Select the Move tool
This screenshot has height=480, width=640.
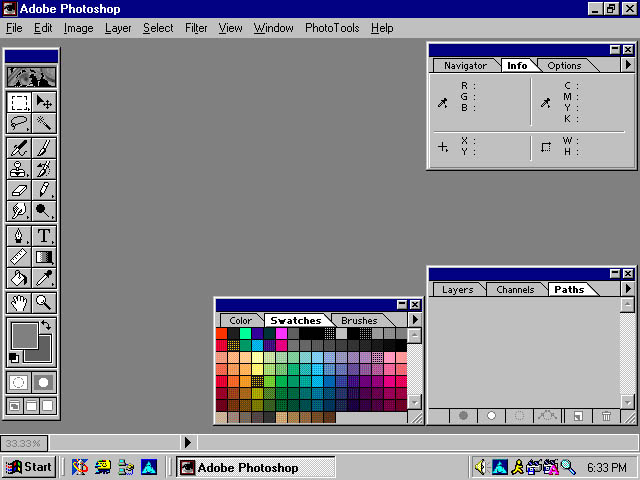pos(44,102)
